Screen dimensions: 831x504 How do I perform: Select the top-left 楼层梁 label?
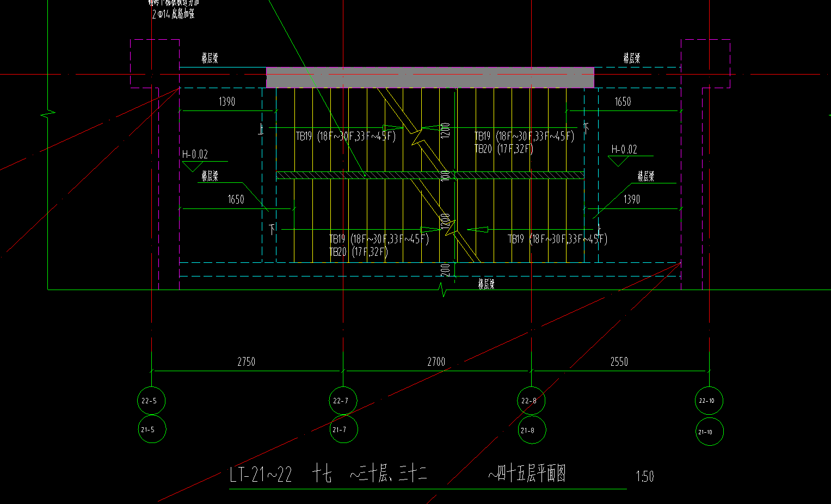click(x=210, y=58)
